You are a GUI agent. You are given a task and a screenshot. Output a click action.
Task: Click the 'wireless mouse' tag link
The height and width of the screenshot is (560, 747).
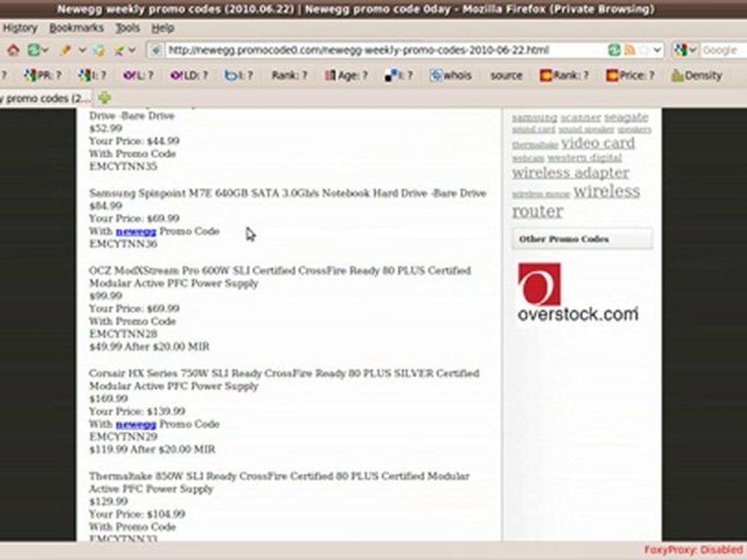pyautogui.click(x=541, y=194)
